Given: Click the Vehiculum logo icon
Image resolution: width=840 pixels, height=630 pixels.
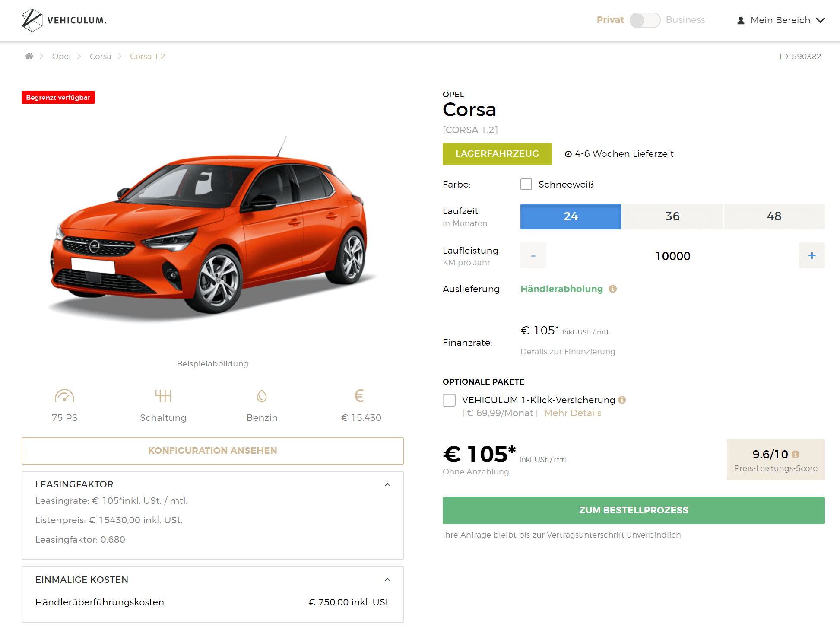Looking at the screenshot, I should coord(32,20).
